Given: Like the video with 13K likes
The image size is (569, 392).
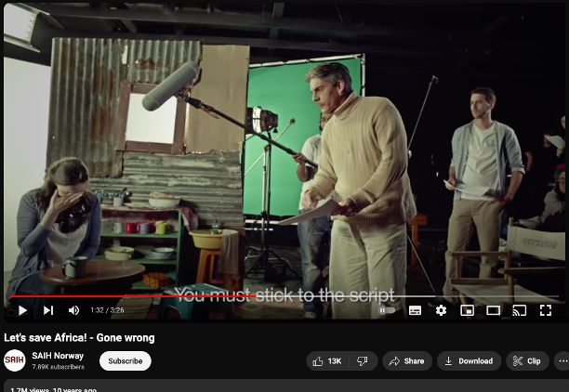Looking at the screenshot, I should click(327, 361).
